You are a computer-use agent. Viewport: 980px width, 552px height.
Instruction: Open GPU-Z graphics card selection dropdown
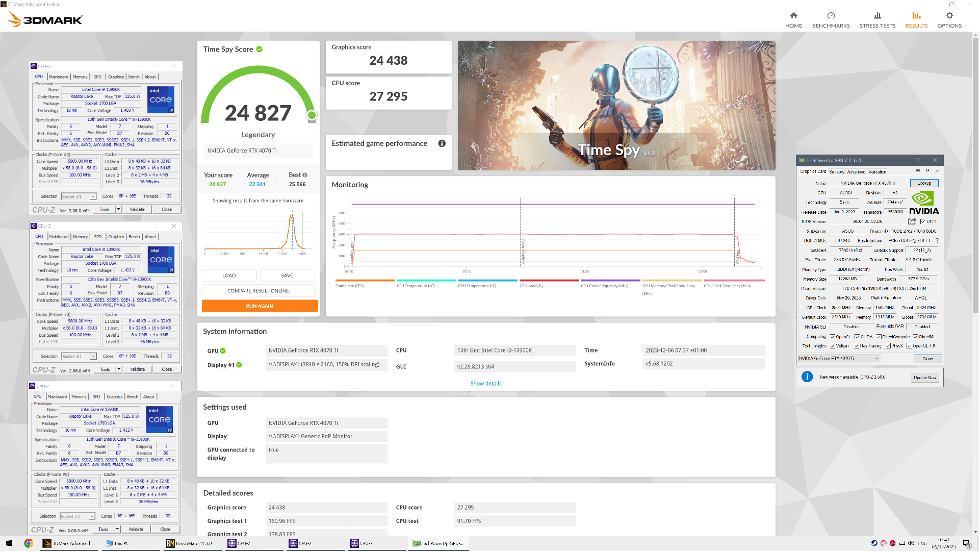(x=840, y=359)
